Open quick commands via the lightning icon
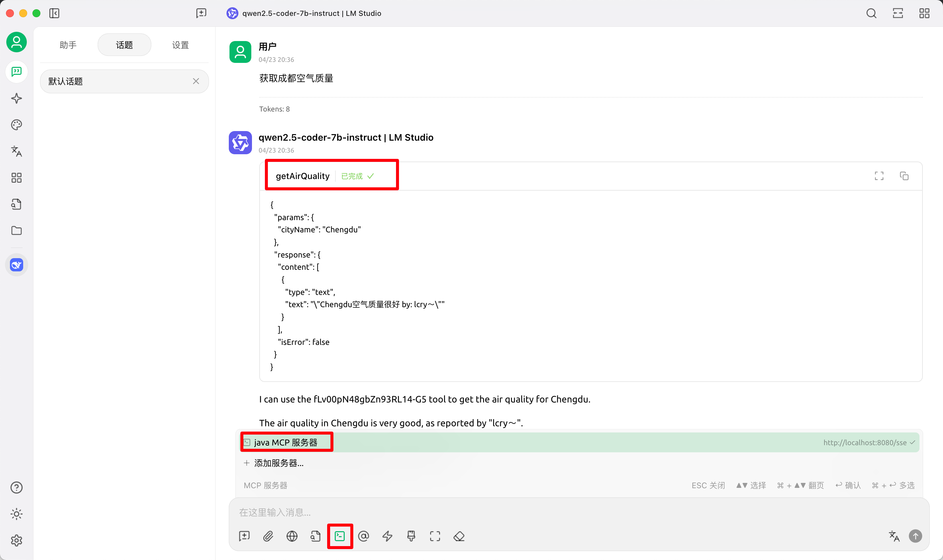943x560 pixels. click(x=387, y=536)
